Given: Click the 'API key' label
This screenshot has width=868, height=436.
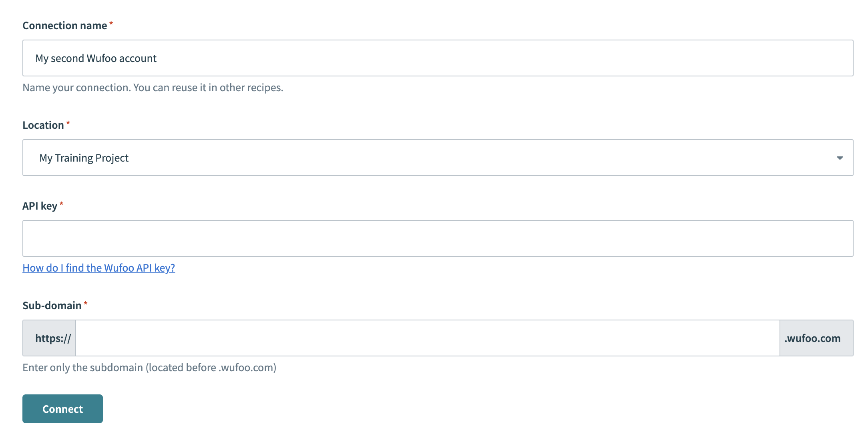Looking at the screenshot, I should point(40,206).
